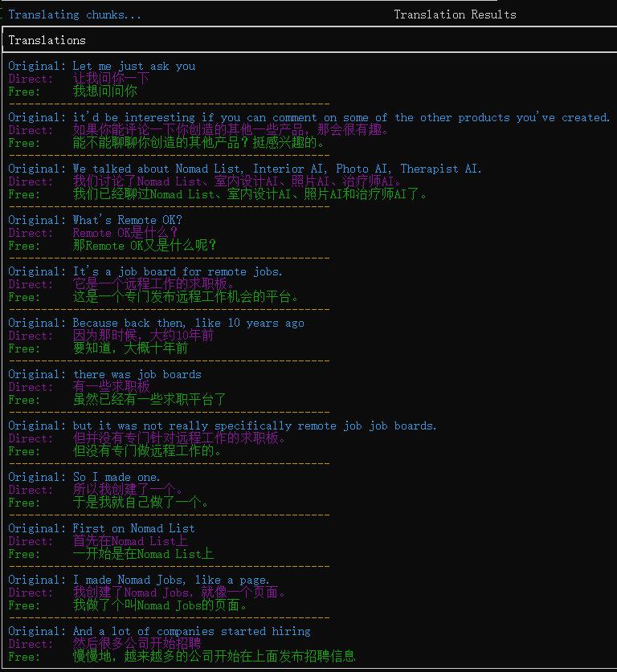Click original 'but it was not really specifically remote job...'
Viewport: 617px width, 672px height.
[255, 426]
